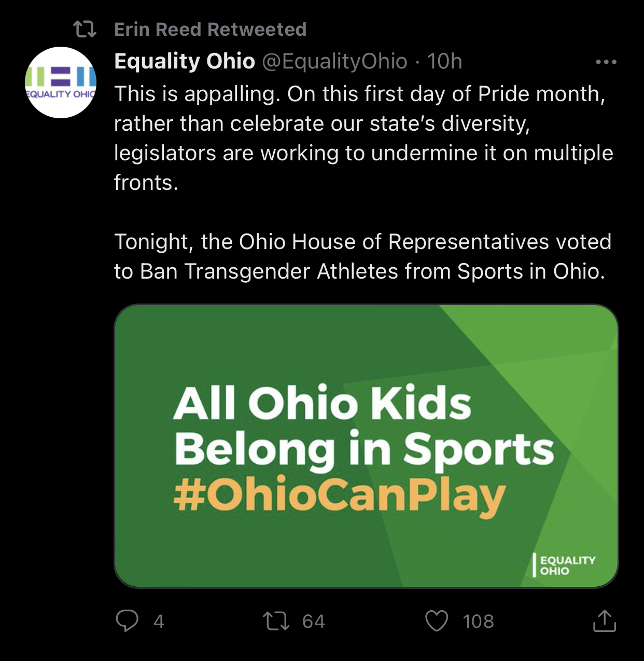The image size is (644, 661).
Task: Show the 64 retweets count
Action: 313,621
